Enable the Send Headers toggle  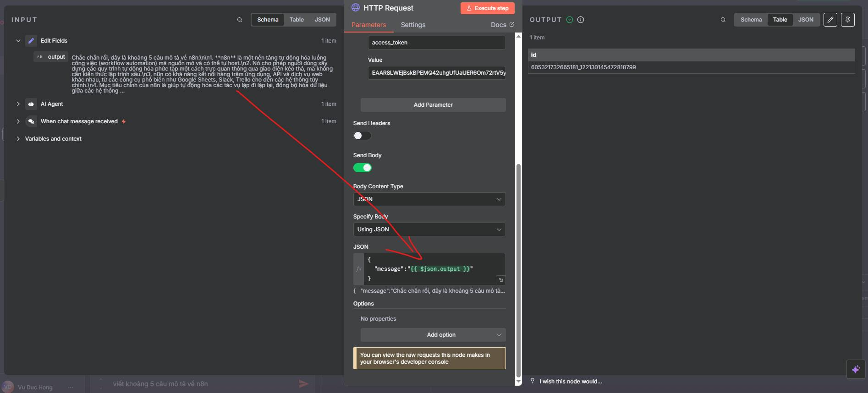coord(362,136)
